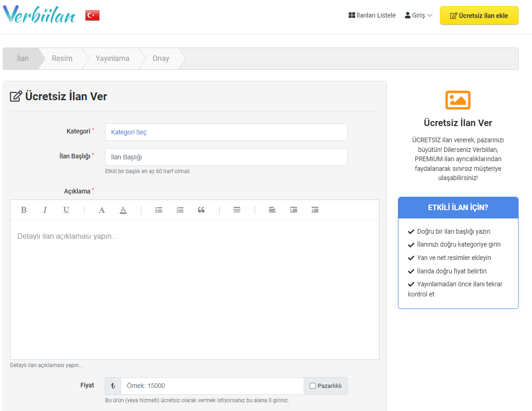Click the Ücretsiz ilan ekle button

479,15
